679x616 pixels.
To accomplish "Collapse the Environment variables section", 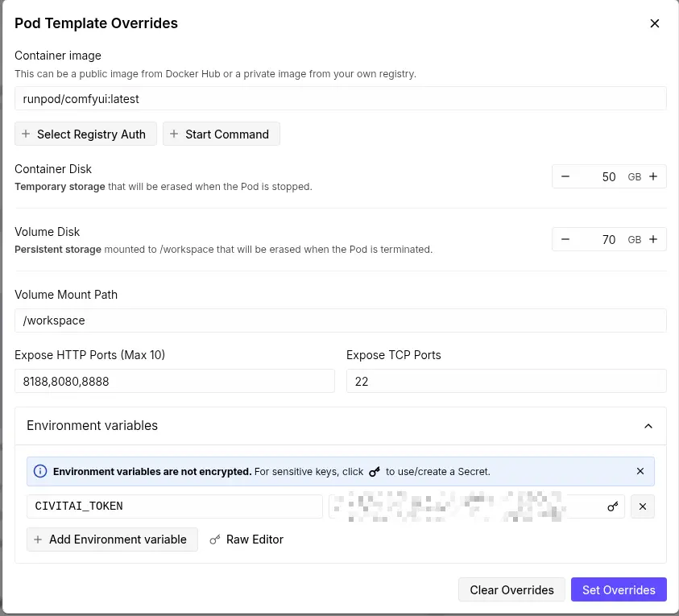I will click(x=648, y=426).
